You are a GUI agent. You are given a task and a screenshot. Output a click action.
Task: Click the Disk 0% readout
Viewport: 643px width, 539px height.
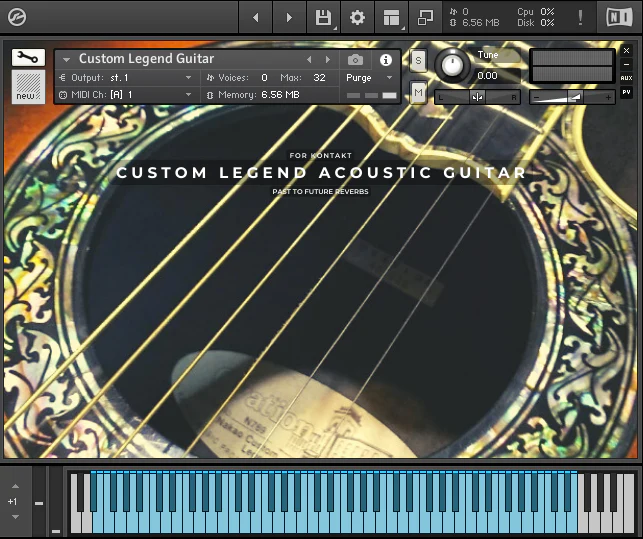(x=536, y=23)
